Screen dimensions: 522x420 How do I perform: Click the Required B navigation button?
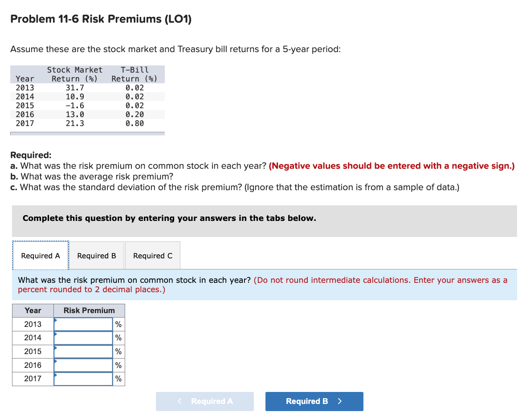pyautogui.click(x=314, y=401)
